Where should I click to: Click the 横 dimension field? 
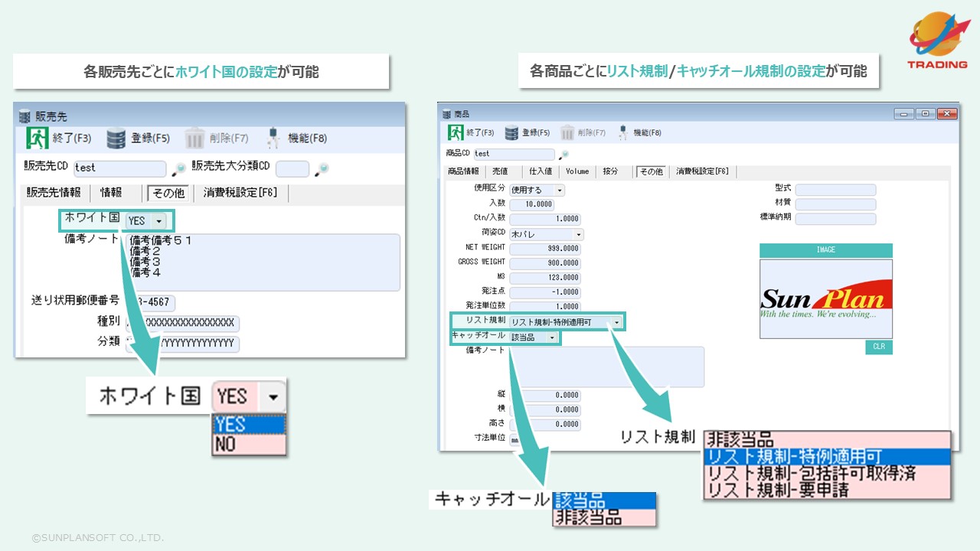(545, 410)
